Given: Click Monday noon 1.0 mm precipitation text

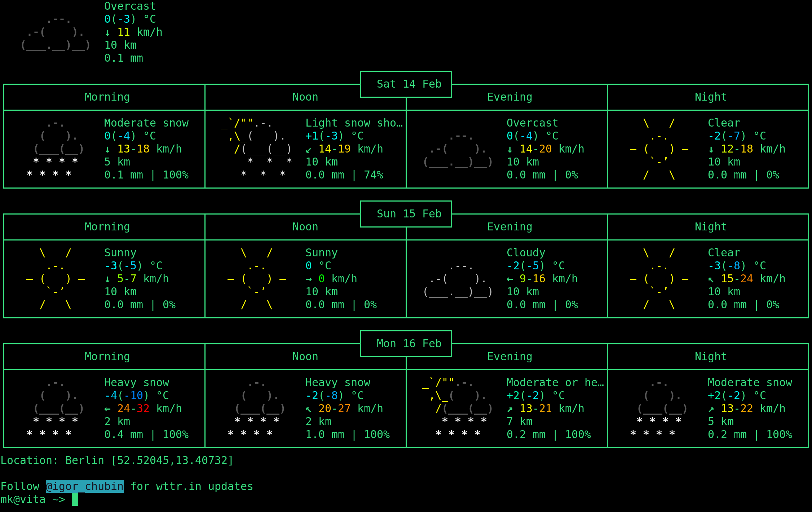Looking at the screenshot, I should (x=325, y=434).
